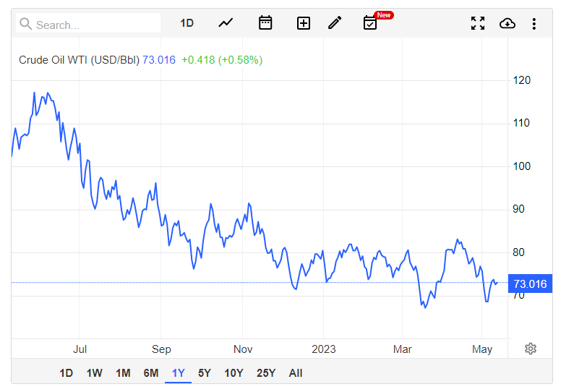Click the Search input field
This screenshot has width=561, height=392.
[x=88, y=24]
